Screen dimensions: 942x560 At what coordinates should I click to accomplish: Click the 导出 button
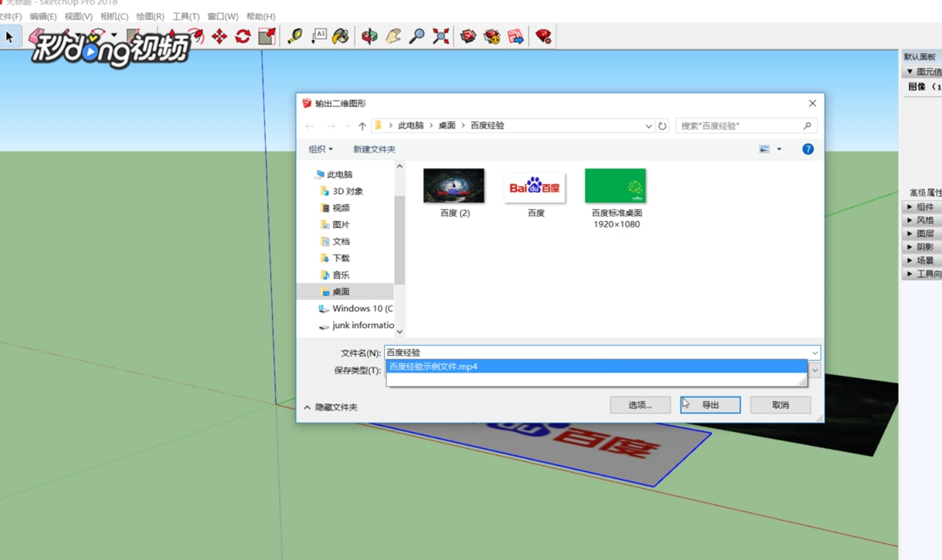[x=710, y=405]
